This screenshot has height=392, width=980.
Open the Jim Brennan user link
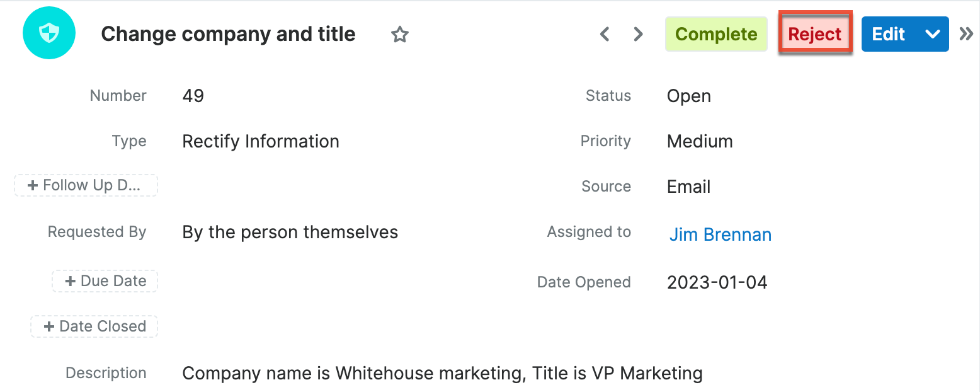tap(720, 234)
